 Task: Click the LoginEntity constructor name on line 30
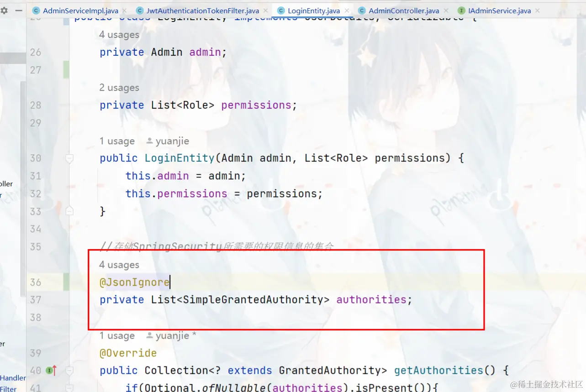coord(179,158)
